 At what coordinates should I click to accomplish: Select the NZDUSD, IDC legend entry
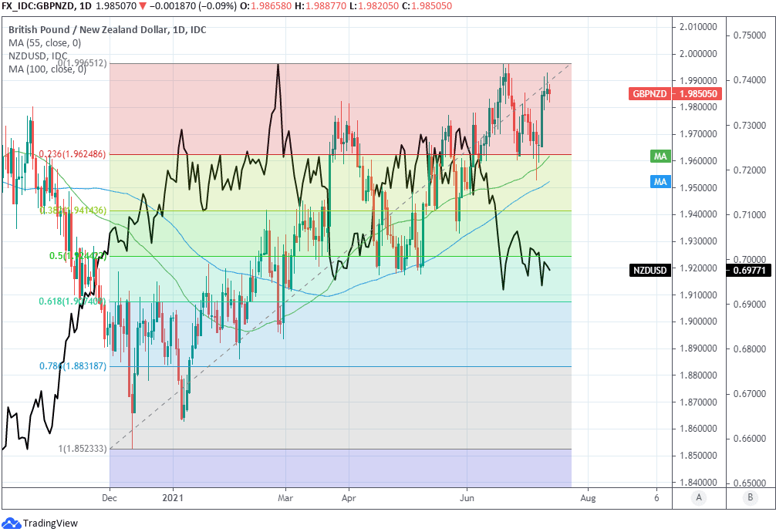tap(38, 56)
